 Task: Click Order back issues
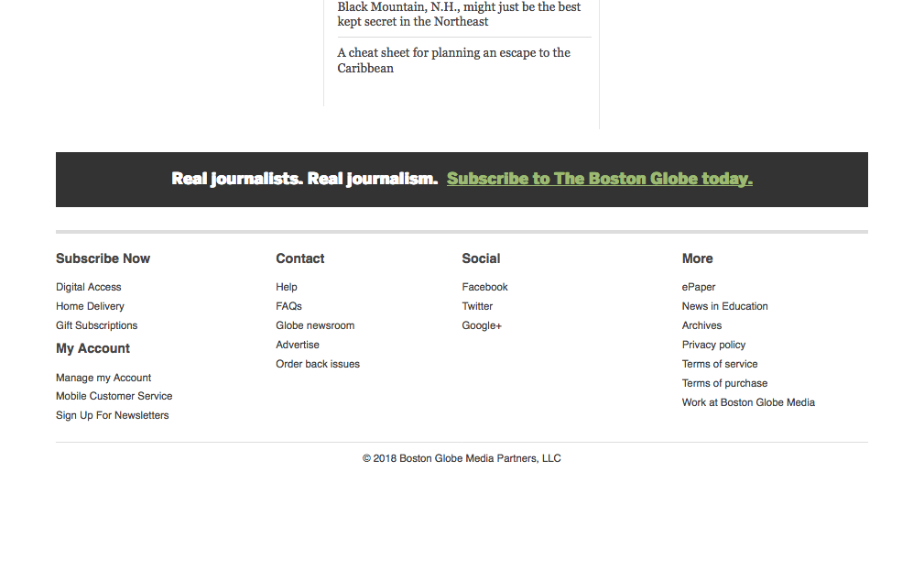coord(318,365)
